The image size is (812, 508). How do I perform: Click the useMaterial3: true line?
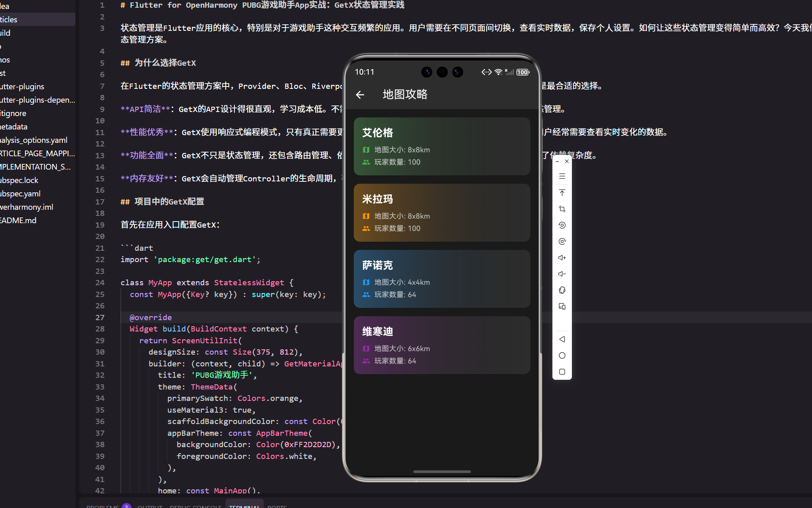(x=211, y=410)
